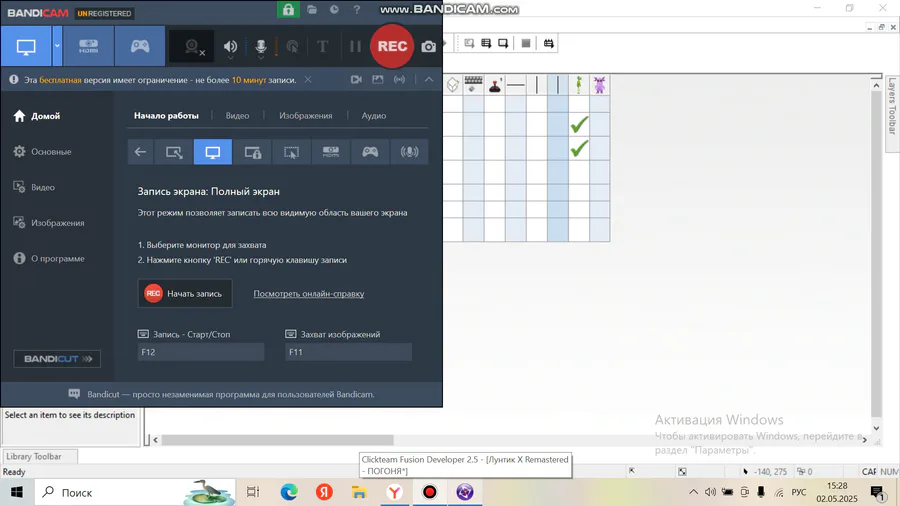
Task: Switch to Изображения tab
Action: click(305, 115)
